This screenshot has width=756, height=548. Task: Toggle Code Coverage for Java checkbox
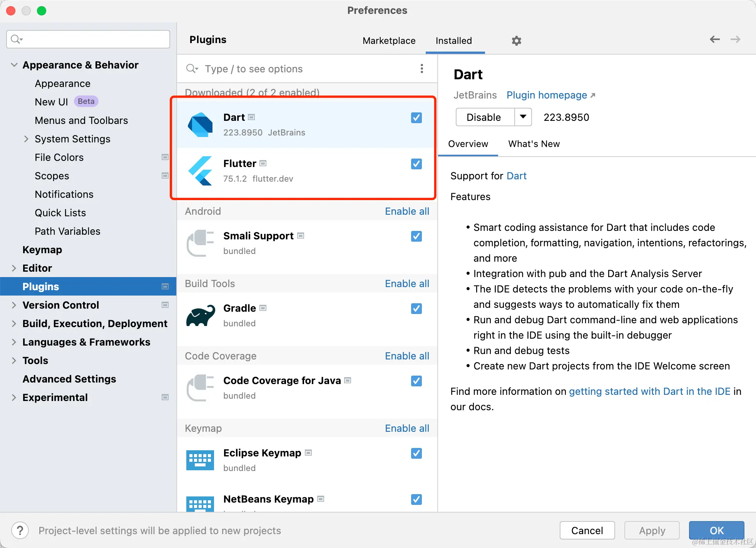[416, 381]
